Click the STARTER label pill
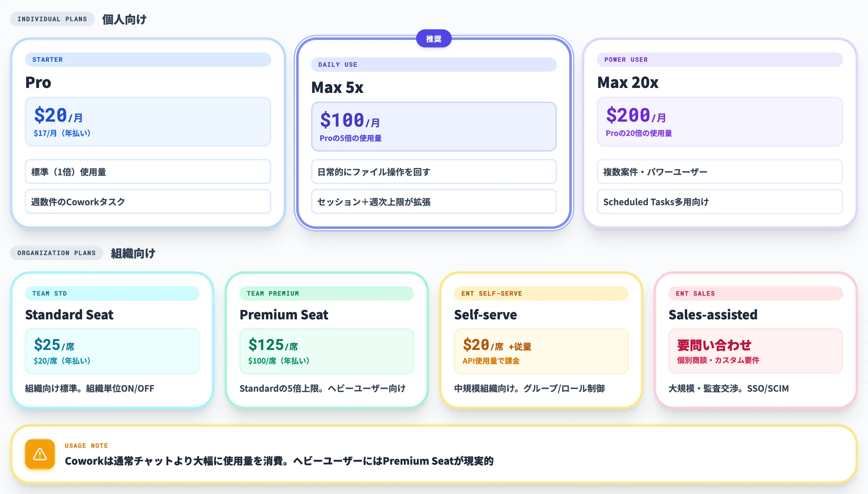Image resolution: width=868 pixels, height=494 pixels. coord(148,60)
